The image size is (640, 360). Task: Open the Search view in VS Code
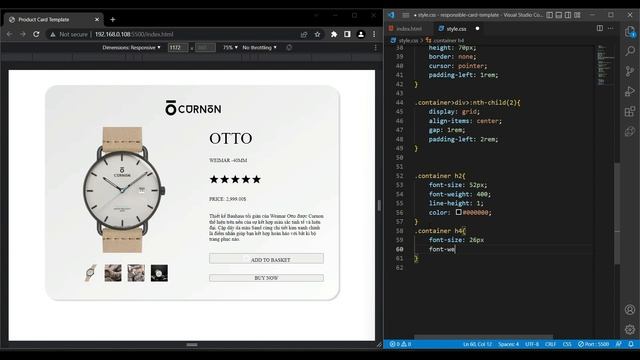tap(630, 51)
